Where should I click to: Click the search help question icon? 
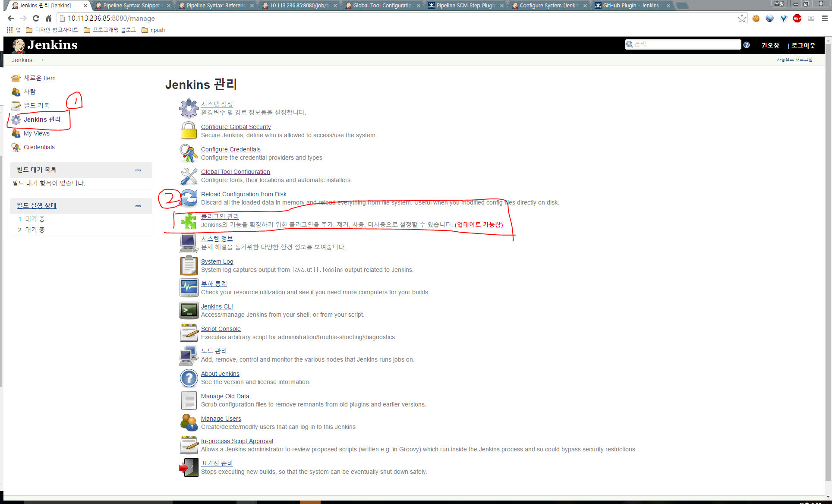(x=747, y=45)
